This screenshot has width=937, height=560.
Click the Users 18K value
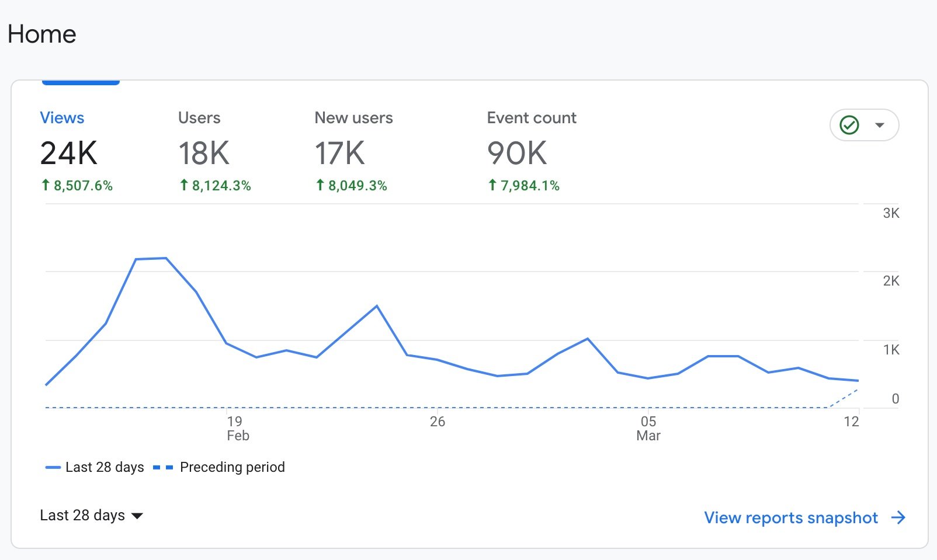coord(204,154)
